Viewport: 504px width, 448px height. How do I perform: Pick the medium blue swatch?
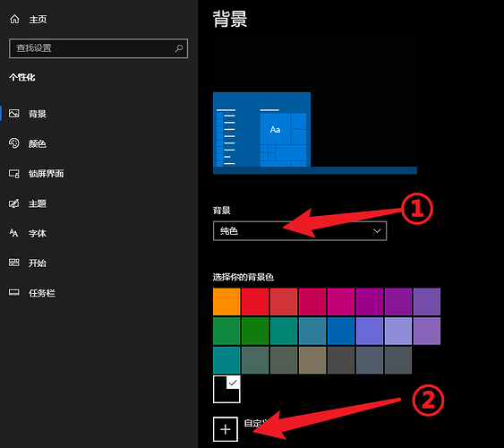(341, 331)
